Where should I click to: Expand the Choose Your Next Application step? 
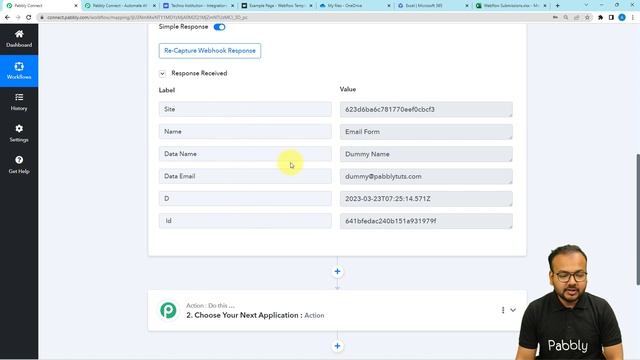513,310
